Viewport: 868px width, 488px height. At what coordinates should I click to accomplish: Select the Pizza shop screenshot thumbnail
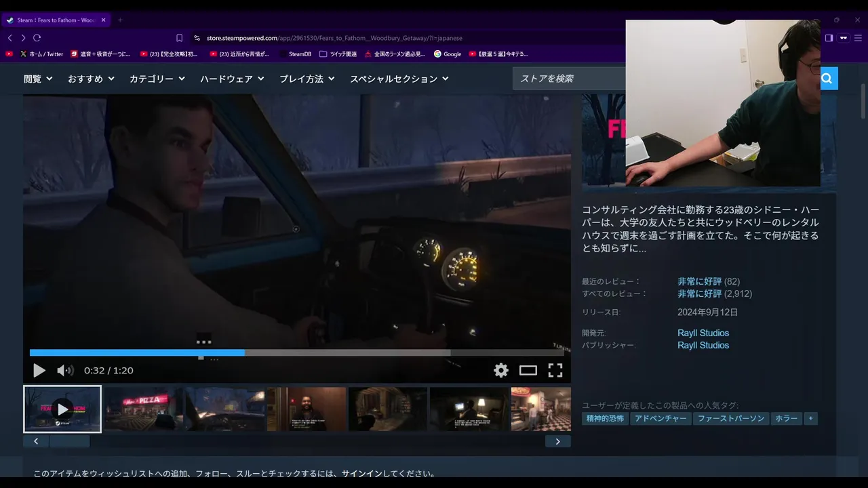click(x=144, y=409)
